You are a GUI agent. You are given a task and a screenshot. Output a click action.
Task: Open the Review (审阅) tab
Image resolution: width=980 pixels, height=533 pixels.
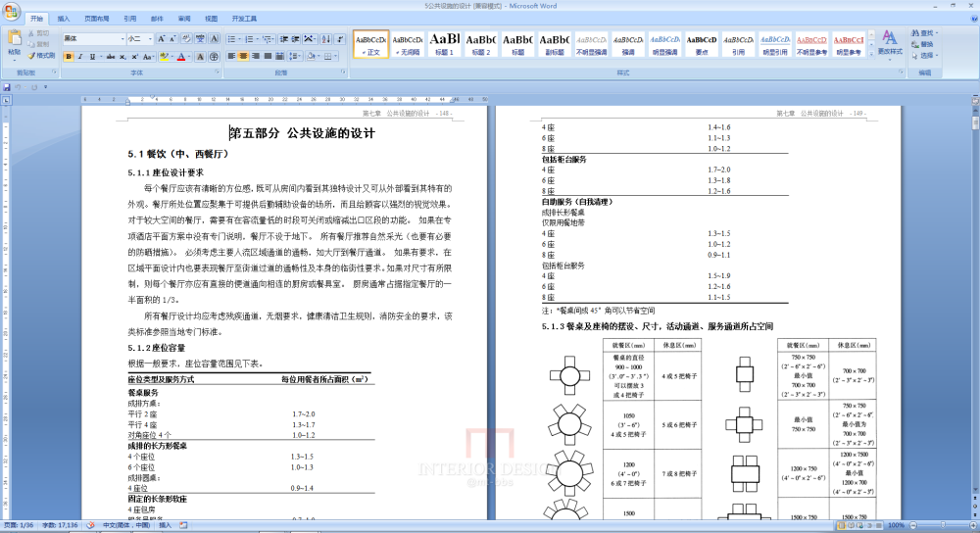point(184,19)
